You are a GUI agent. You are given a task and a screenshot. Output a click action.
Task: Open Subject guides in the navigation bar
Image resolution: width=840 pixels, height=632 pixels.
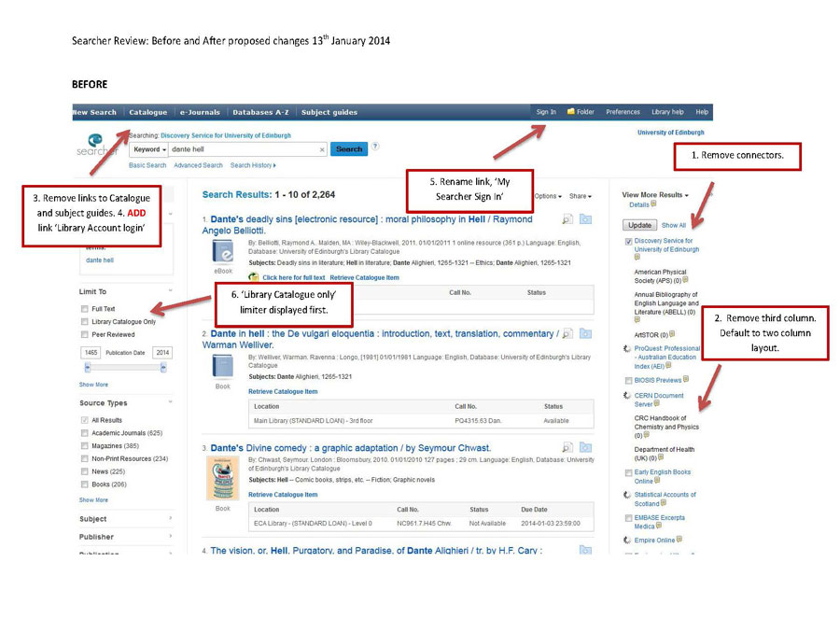pyautogui.click(x=329, y=112)
